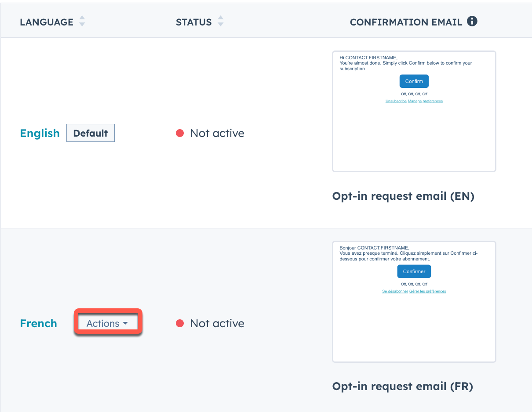
Task: Click Se désabonner in the French email
Action: tap(395, 291)
